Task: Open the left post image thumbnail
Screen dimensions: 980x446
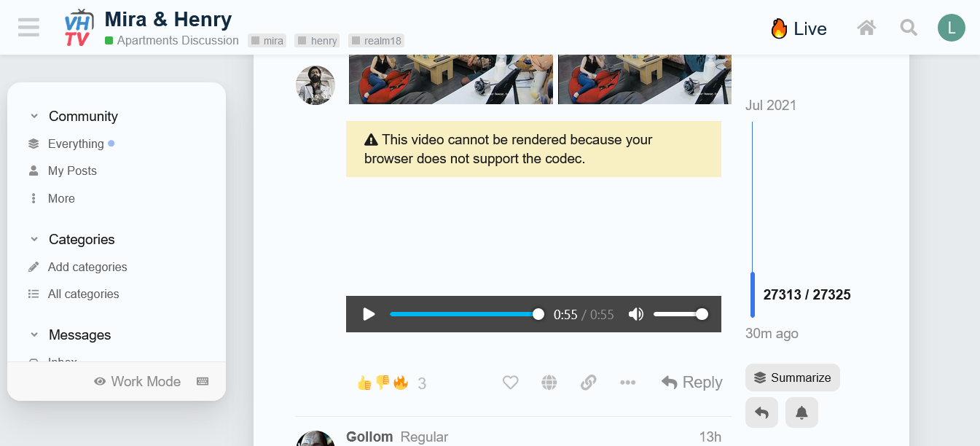Action: (451, 79)
